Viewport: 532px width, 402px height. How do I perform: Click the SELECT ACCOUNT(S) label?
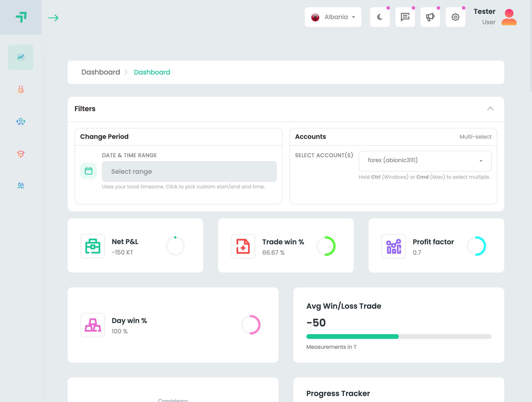coord(324,155)
